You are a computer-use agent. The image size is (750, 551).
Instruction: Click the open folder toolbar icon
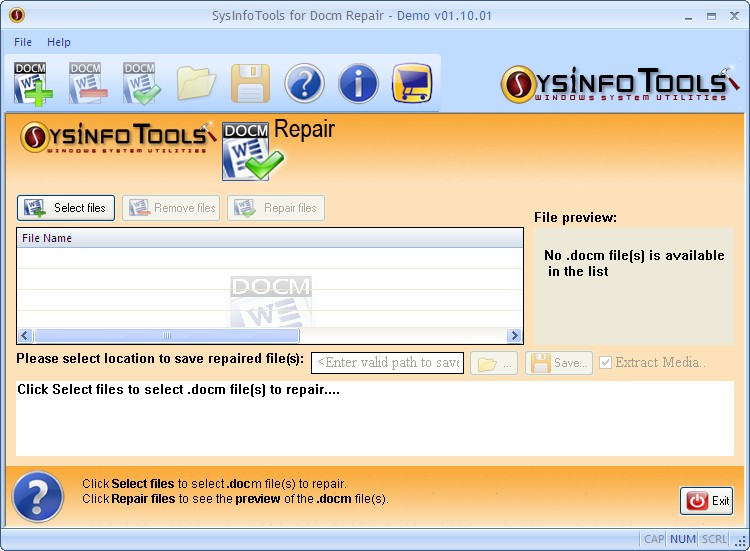point(196,83)
